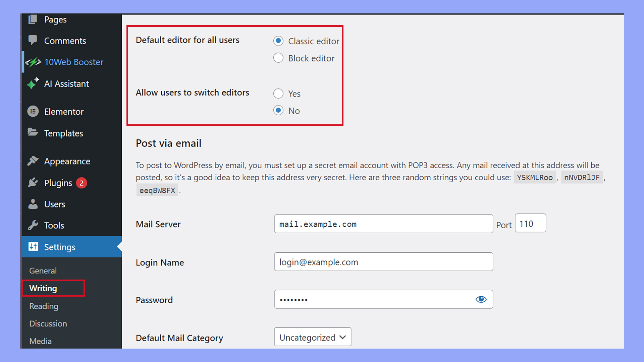Click the 10Web Booster lightning icon

click(33, 62)
